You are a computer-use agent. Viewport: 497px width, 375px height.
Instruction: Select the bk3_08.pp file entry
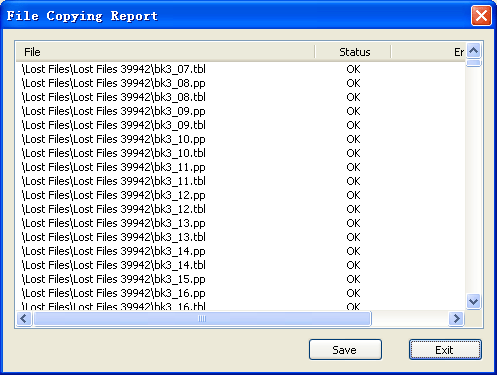pos(114,83)
